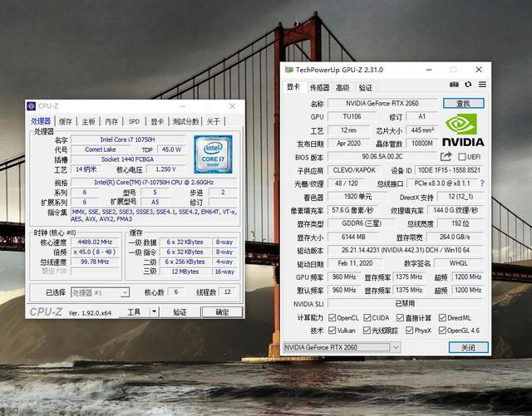Click the 核心速度 value 4489.02 MHz
Viewport: 532px width, 416px height.
click(95, 242)
